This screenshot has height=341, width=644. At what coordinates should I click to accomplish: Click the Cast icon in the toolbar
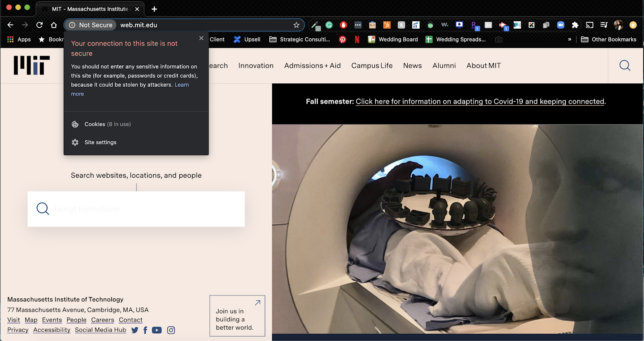tap(590, 25)
